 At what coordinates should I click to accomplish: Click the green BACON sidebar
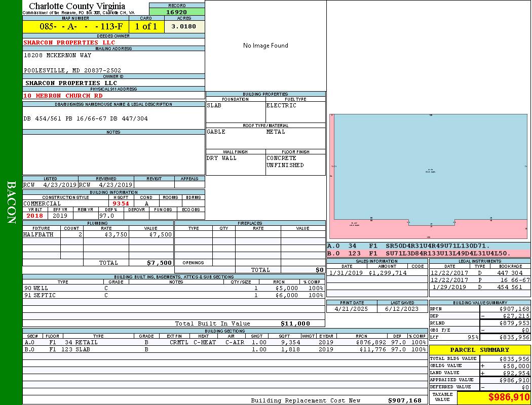[x=11, y=202]
